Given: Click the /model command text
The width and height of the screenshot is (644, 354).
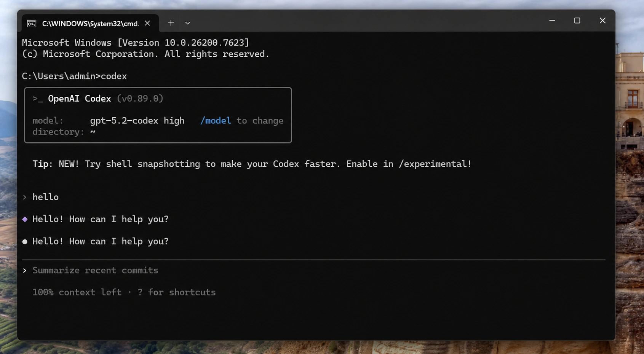Looking at the screenshot, I should 216,121.
